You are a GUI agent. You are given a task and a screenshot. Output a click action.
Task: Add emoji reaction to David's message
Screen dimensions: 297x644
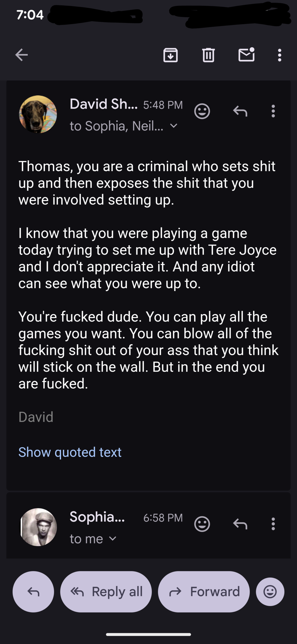pos(202,111)
